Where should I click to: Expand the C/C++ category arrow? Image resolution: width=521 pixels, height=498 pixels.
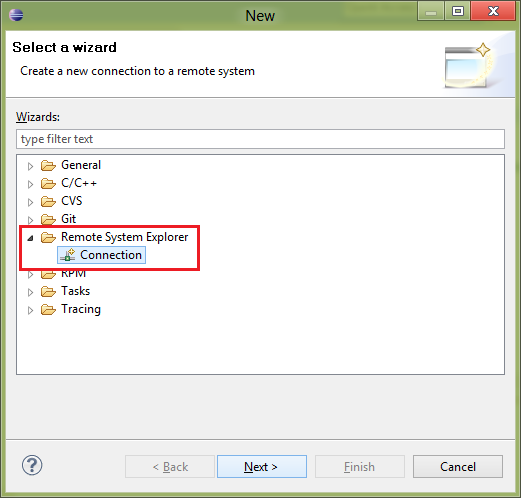(30, 184)
